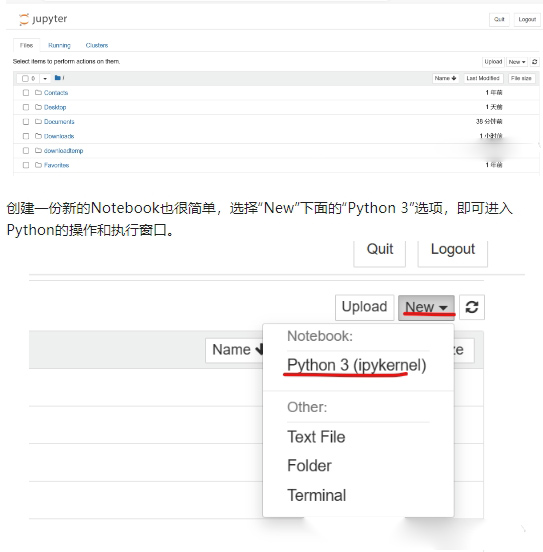Tick the select-all checkbox in header

[25, 79]
